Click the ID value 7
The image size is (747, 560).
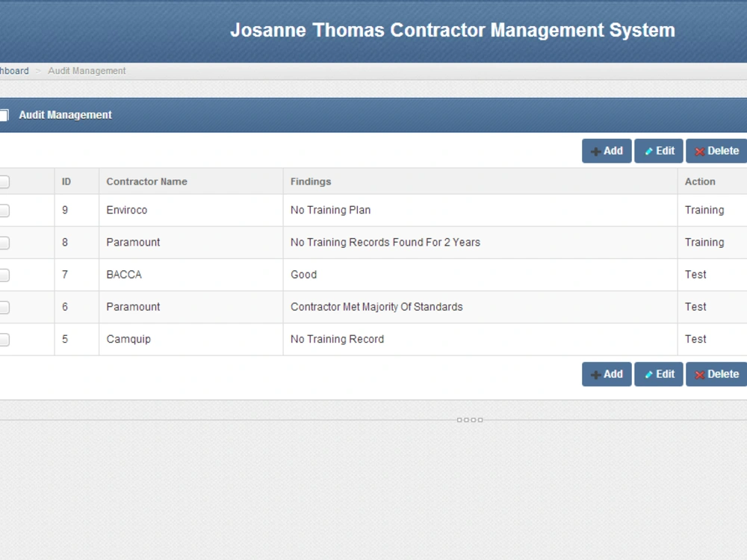point(65,275)
